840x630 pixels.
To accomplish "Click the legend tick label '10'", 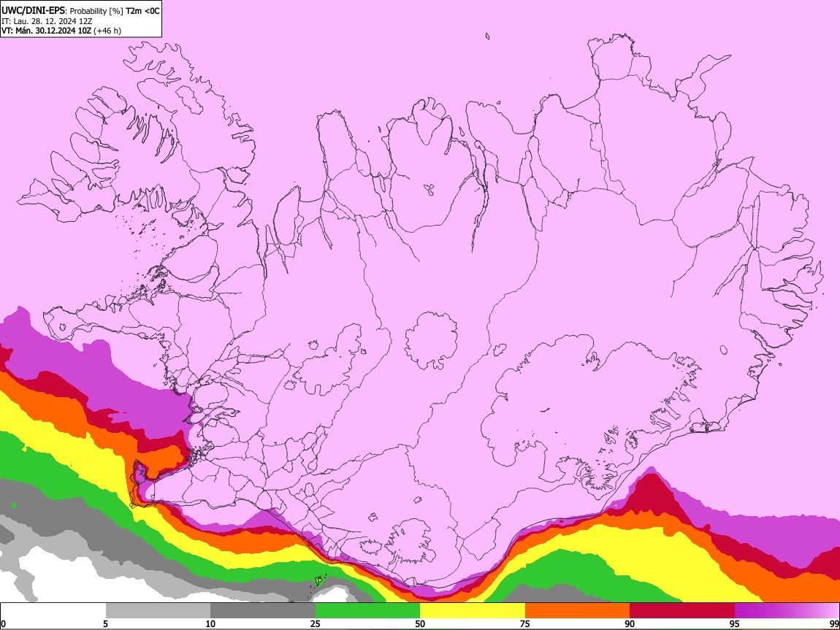I will (210, 623).
